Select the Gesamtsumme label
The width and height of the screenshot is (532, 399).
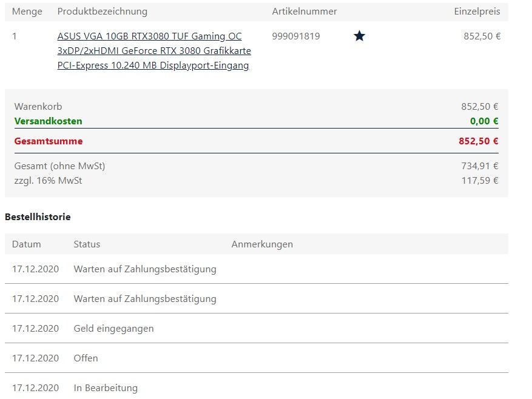pos(49,141)
